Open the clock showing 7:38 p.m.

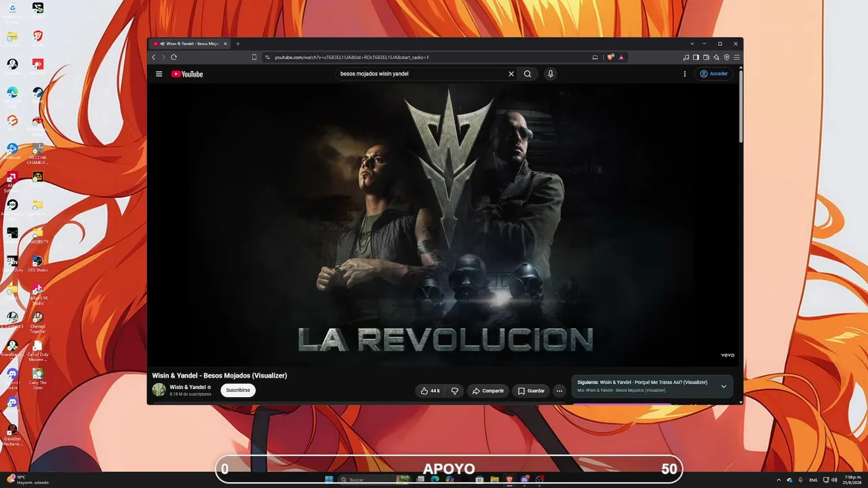(x=852, y=480)
